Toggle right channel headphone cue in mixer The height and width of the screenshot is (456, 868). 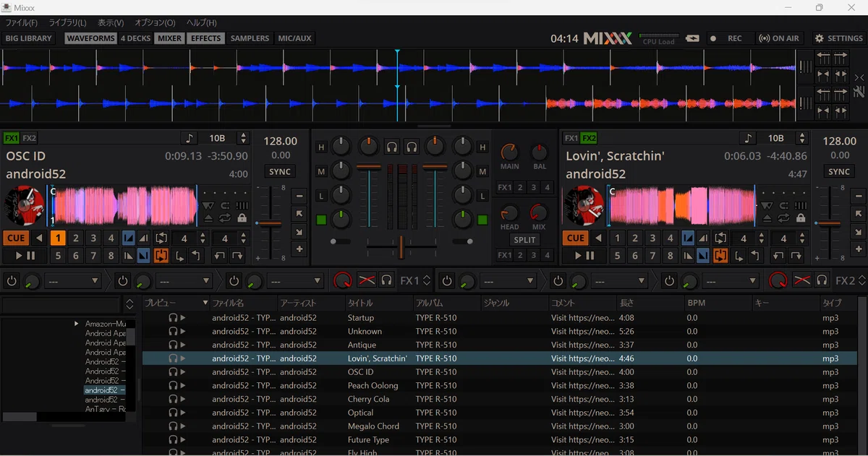tap(412, 147)
